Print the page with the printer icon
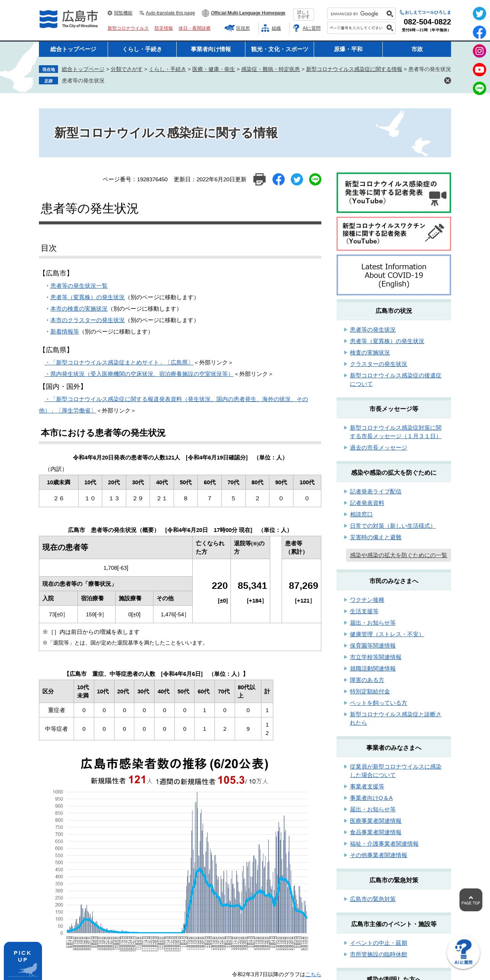 pos(260,179)
